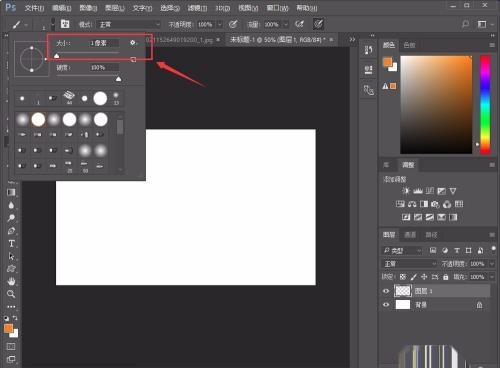
Task: Close the untitled-1 document tab
Action: (x=331, y=40)
